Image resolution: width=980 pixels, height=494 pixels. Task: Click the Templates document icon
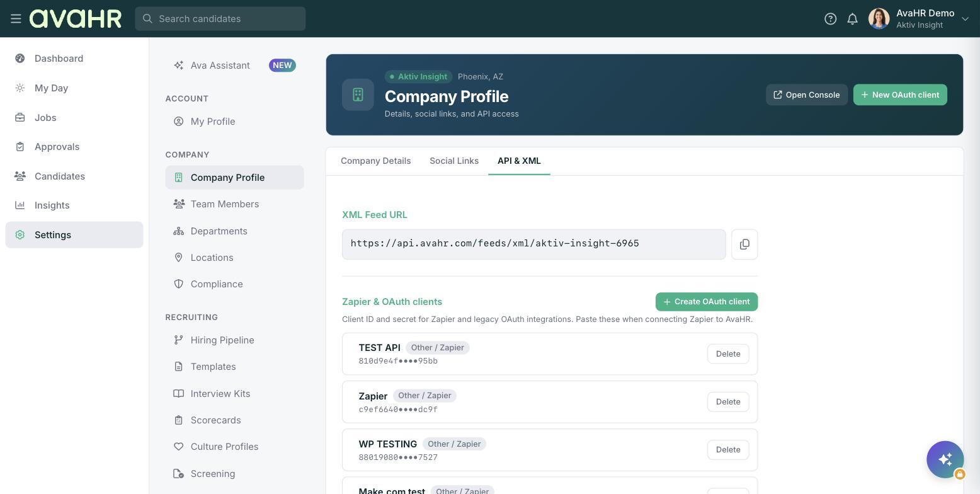pos(179,367)
